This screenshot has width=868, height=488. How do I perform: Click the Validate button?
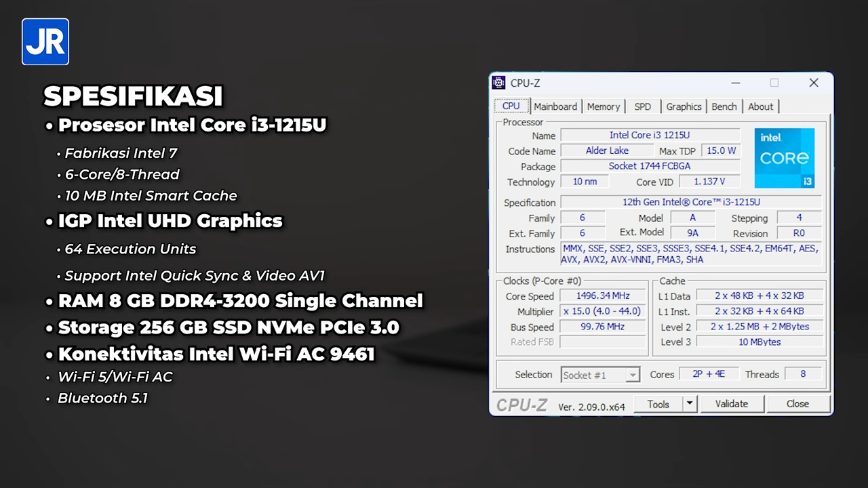pos(731,404)
